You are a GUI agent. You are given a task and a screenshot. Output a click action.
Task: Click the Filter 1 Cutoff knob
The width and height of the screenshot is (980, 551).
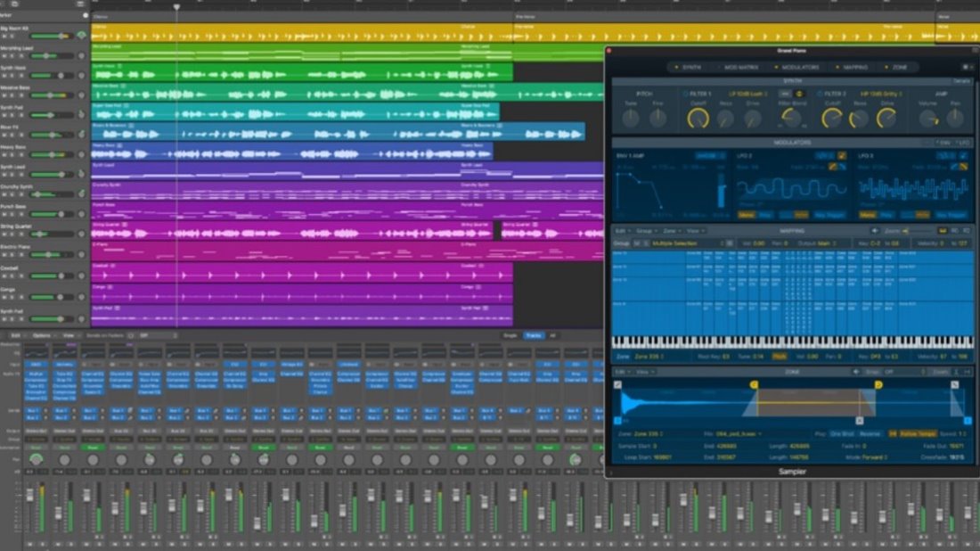pos(699,117)
